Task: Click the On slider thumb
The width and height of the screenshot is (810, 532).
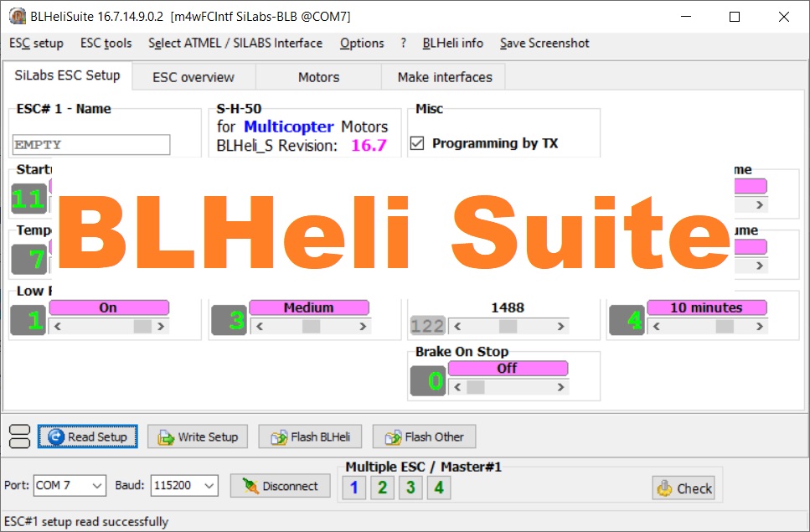Action: [x=142, y=327]
